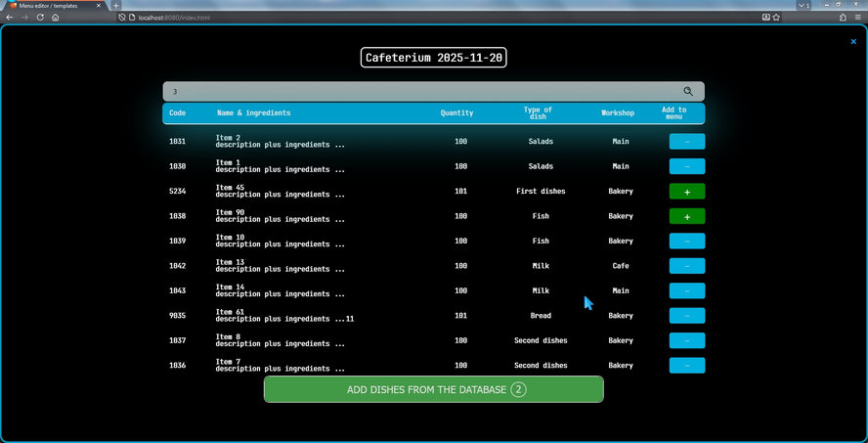Viewport: 868px width, 443px height.
Task: Click the Workshop column header
Action: [618, 113]
